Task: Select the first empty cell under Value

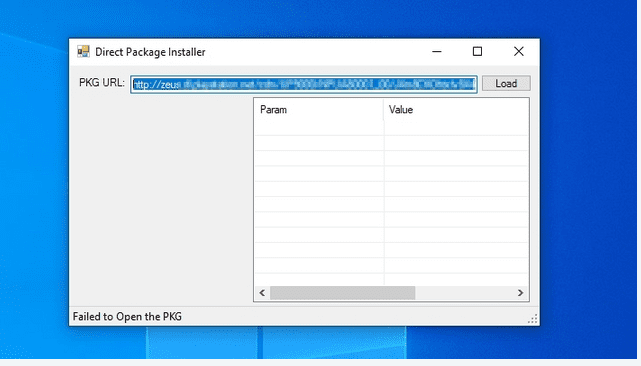Action: click(456, 128)
